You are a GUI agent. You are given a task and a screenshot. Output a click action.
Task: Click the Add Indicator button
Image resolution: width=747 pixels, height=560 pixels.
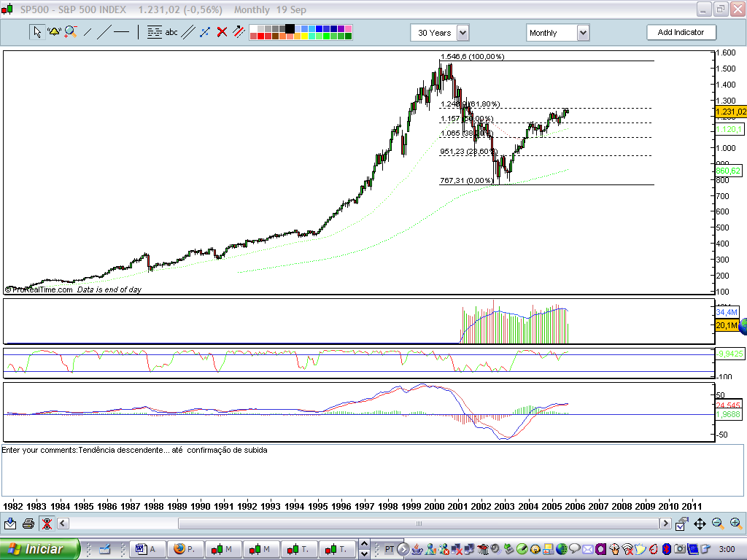tap(681, 32)
